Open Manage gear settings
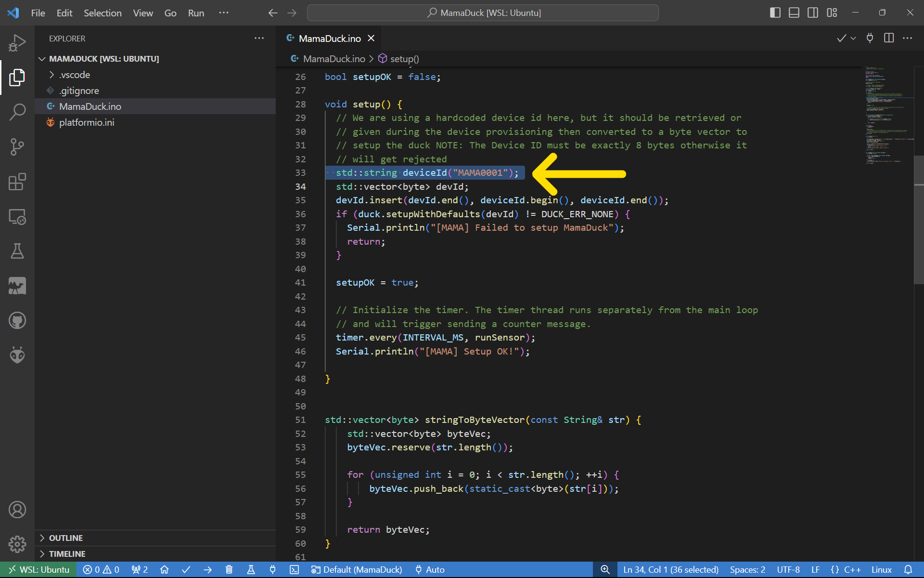 click(17, 544)
